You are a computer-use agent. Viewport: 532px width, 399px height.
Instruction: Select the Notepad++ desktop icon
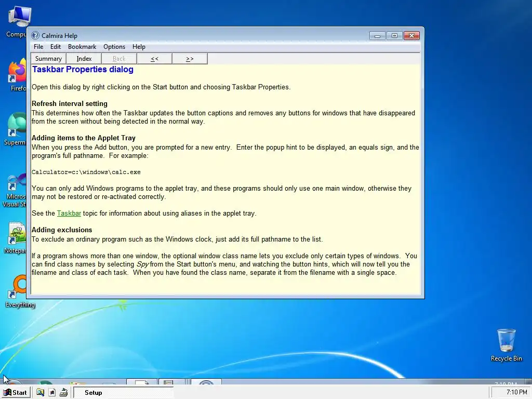coord(15,237)
